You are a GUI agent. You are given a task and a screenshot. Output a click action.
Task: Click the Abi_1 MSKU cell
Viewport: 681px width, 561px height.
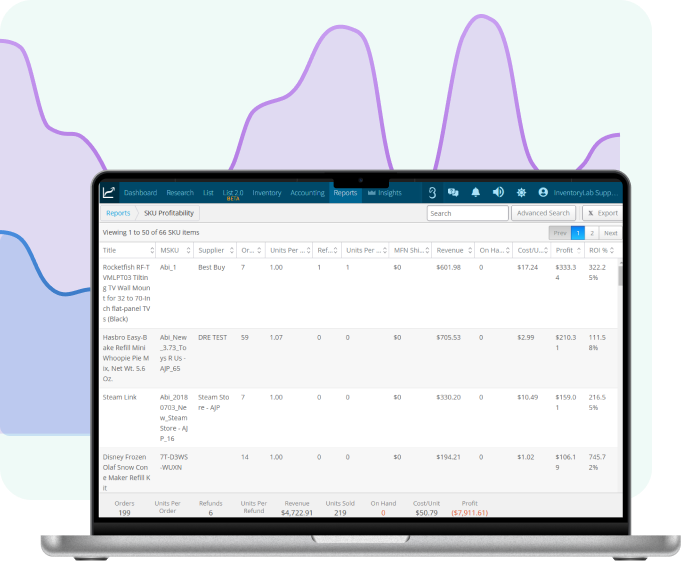pos(168,267)
